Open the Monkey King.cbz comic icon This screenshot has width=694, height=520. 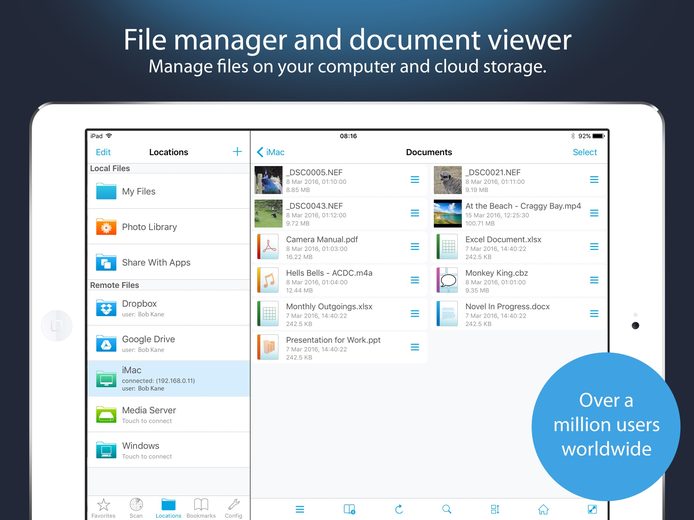pos(447,280)
